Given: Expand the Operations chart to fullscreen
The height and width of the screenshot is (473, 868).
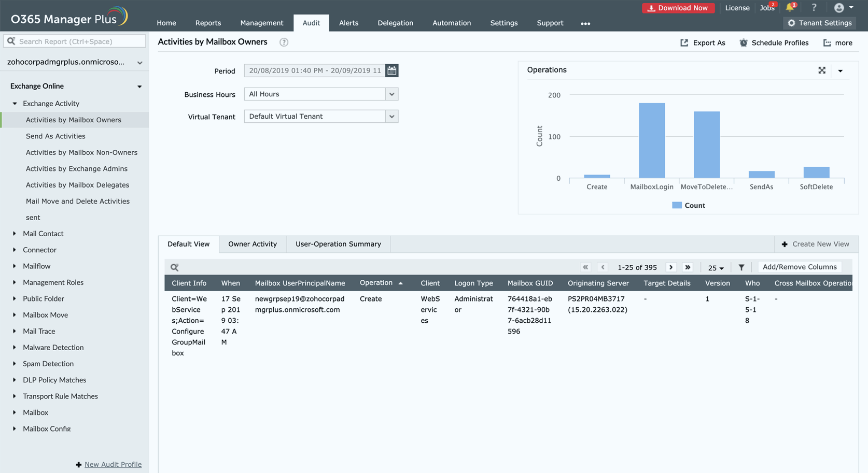Looking at the screenshot, I should click(822, 70).
